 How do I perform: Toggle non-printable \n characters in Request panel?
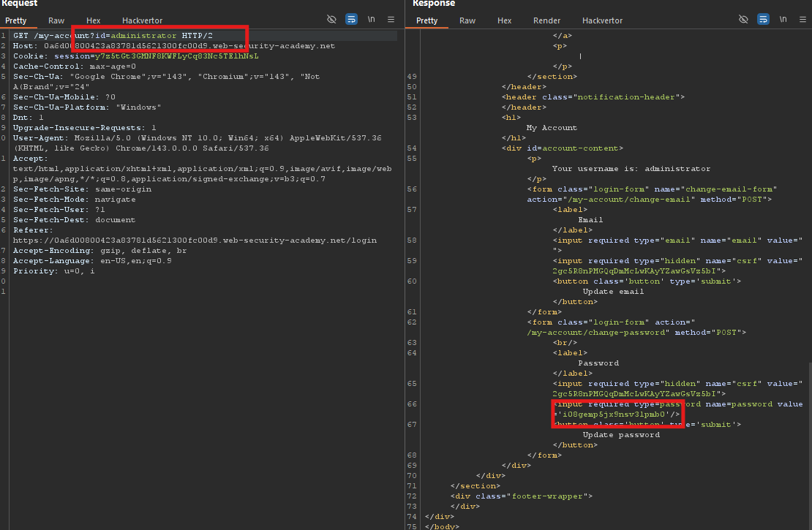(x=372, y=19)
